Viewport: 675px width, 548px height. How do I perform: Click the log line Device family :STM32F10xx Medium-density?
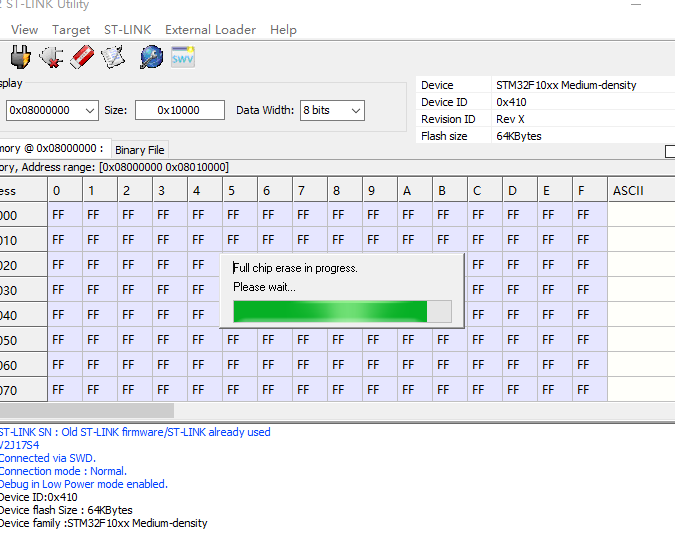pyautogui.click(x=104, y=523)
